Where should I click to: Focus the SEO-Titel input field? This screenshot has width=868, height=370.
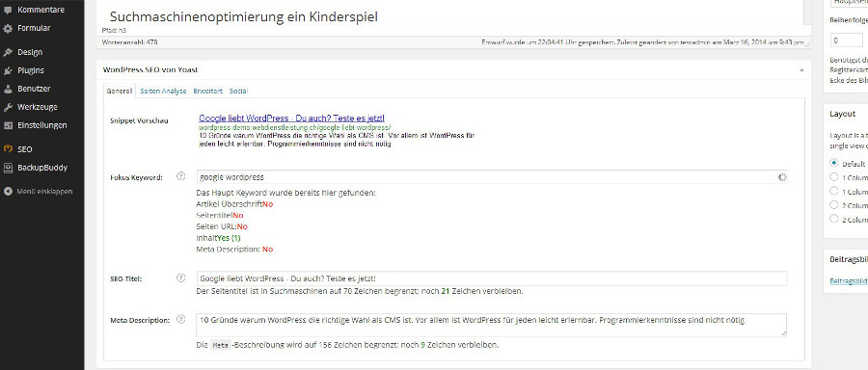[x=492, y=278]
